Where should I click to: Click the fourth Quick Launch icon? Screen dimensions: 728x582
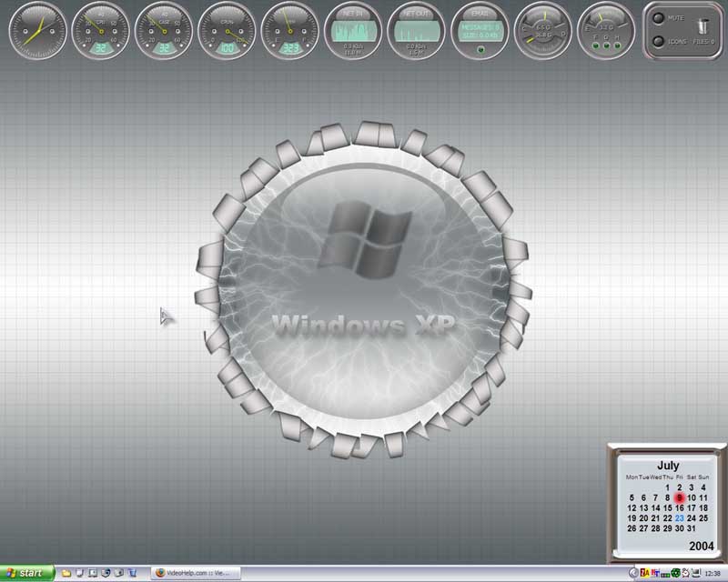point(106,573)
